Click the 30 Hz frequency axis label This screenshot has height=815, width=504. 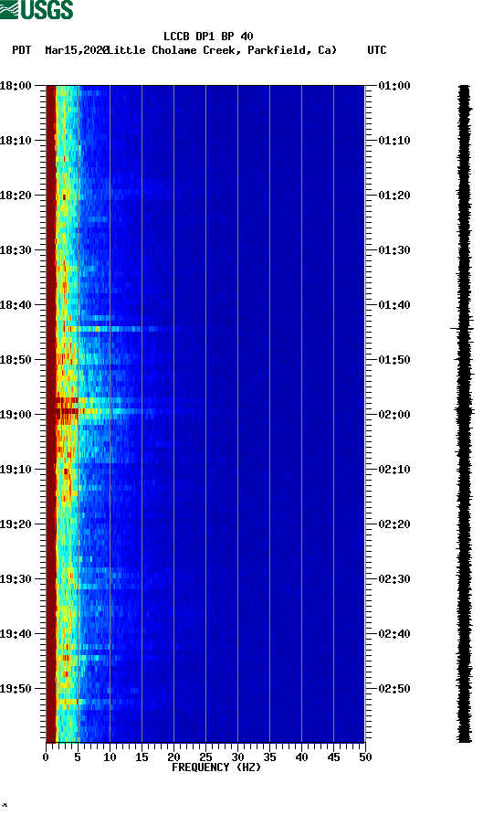click(x=238, y=757)
